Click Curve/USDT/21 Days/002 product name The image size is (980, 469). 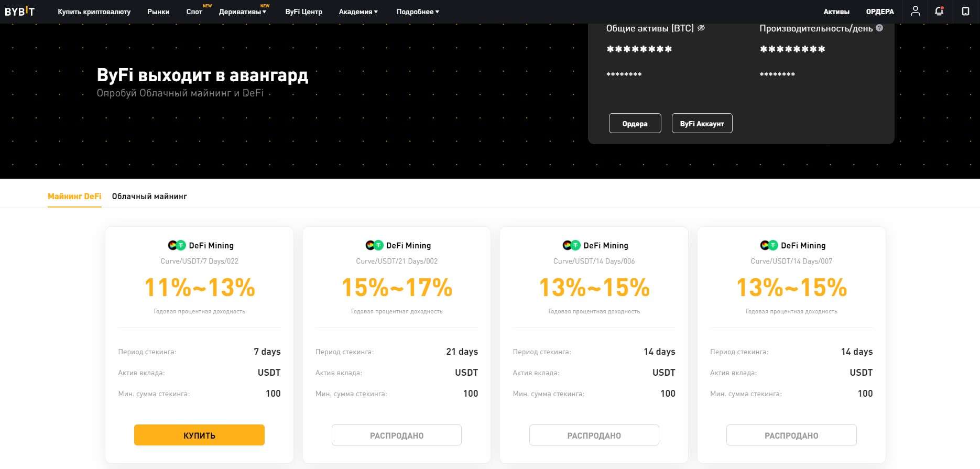tap(397, 261)
